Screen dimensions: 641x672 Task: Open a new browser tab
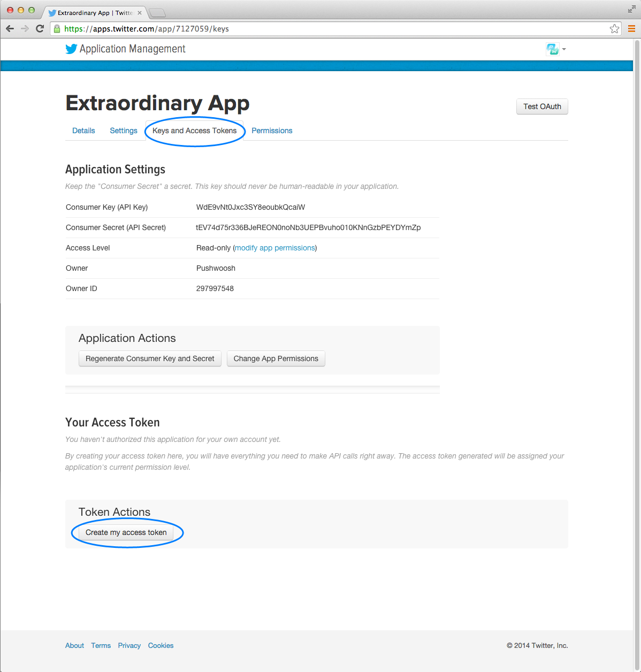(x=157, y=13)
